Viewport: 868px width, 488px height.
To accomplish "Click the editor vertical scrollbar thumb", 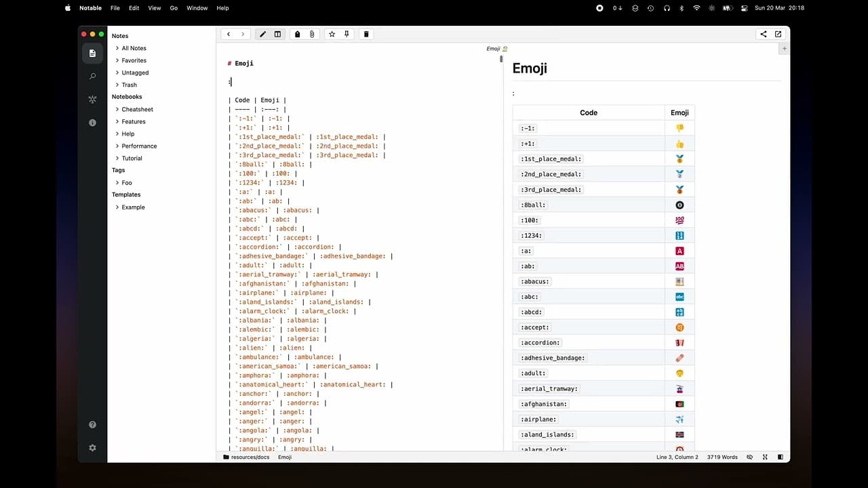I will coord(501,58).
